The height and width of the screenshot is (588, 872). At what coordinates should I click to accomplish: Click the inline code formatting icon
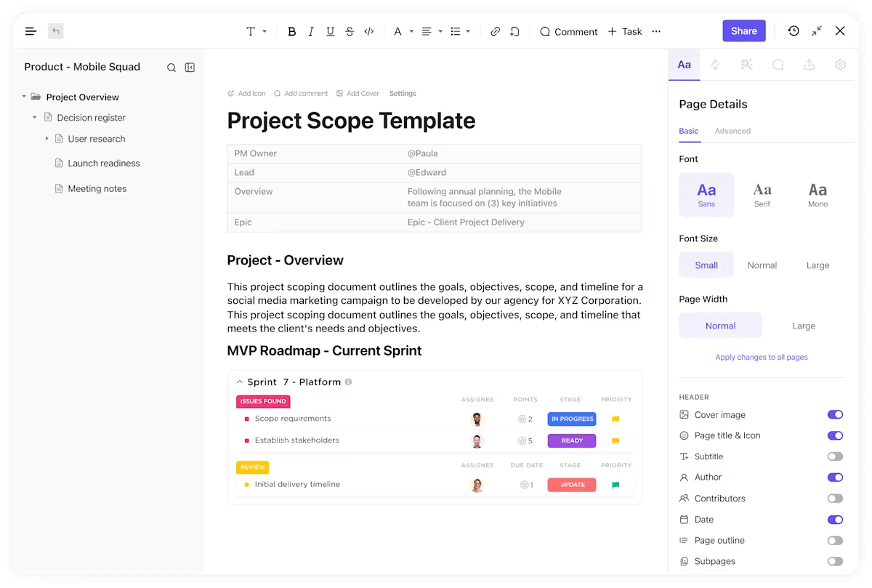pos(368,31)
